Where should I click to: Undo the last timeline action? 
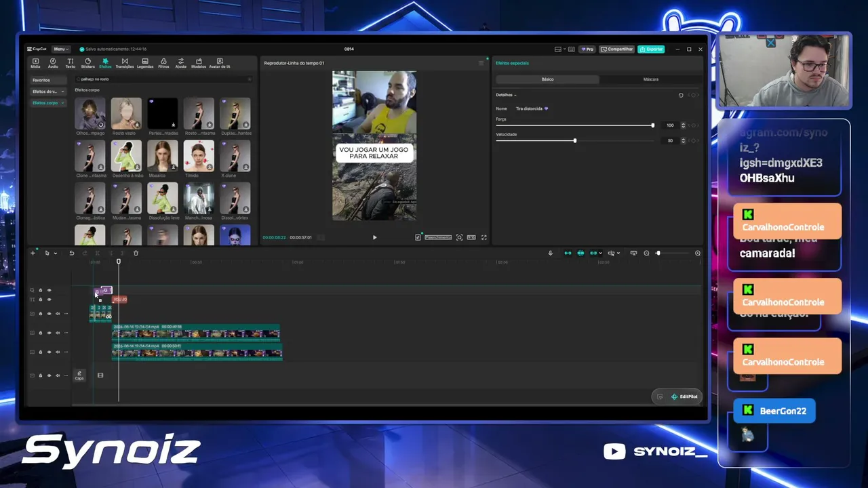(x=72, y=253)
